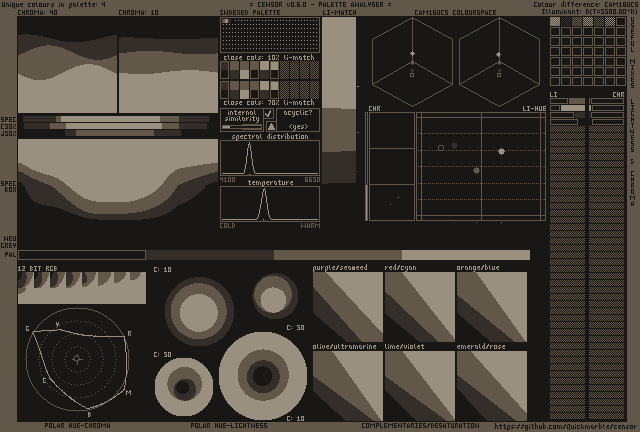Click the dark bottom segment of LI-MATCH column
This screenshot has height=432, width=640.
[x=339, y=167]
